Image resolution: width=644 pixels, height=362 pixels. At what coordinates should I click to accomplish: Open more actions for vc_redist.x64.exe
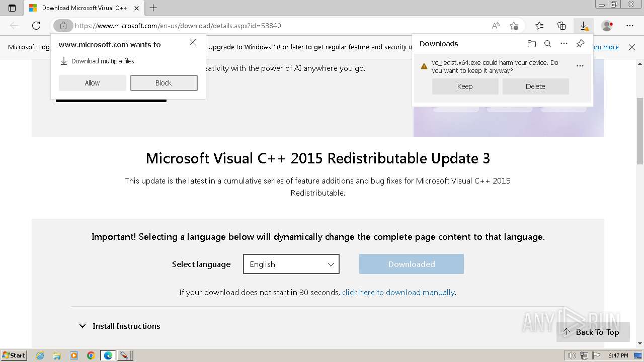(580, 66)
